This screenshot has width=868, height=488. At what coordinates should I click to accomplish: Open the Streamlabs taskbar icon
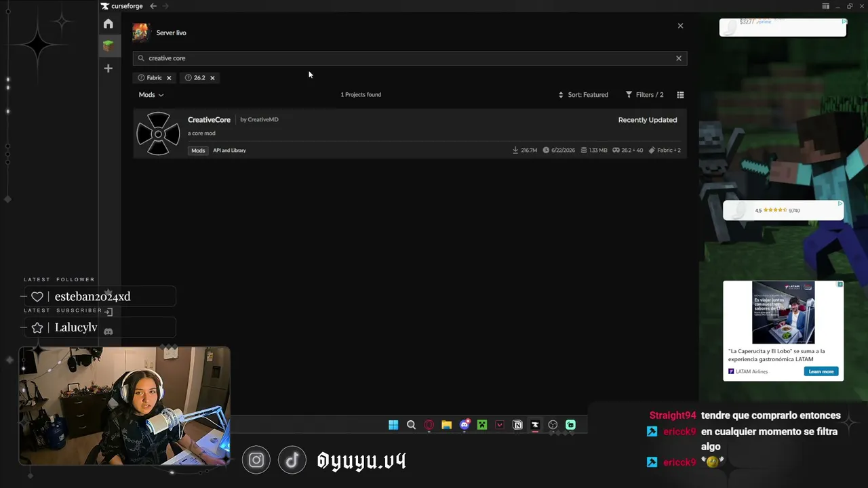(x=570, y=425)
